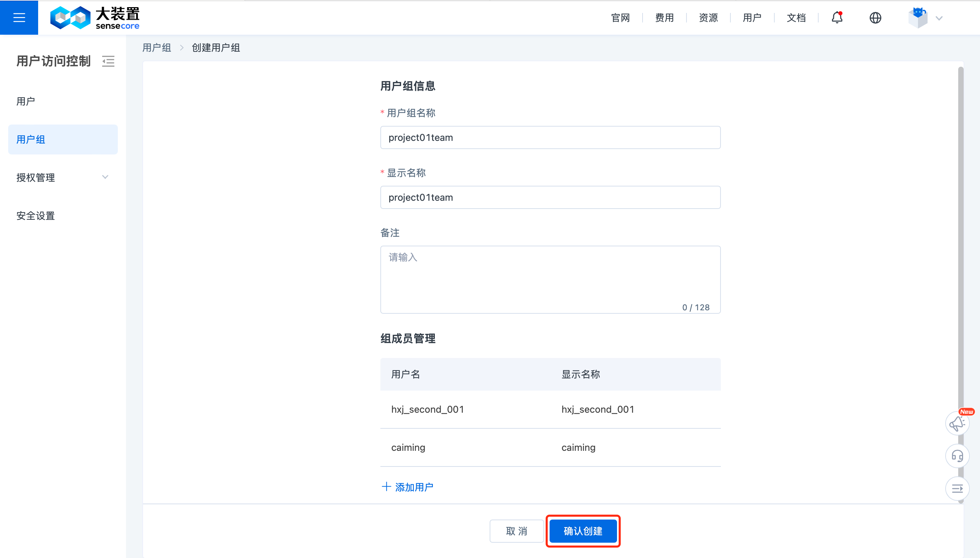Screen dimensions: 980x558
Task: Click 添加用户 link
Action: point(407,487)
